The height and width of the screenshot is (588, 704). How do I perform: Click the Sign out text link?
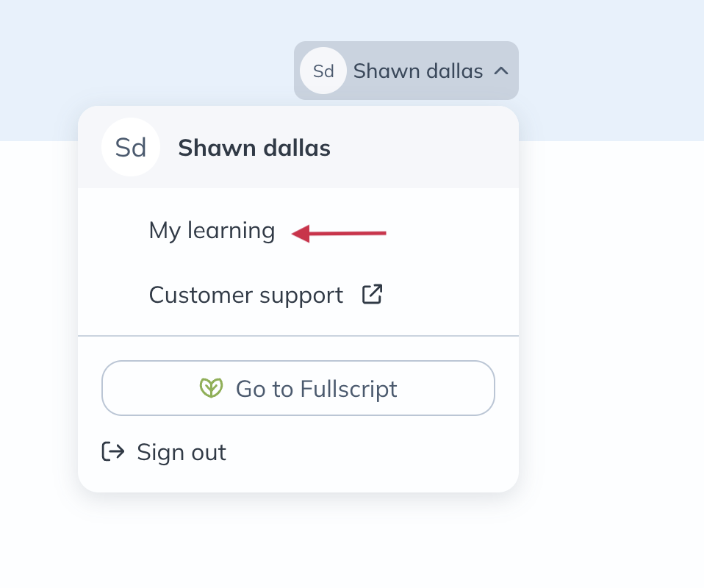[182, 452]
